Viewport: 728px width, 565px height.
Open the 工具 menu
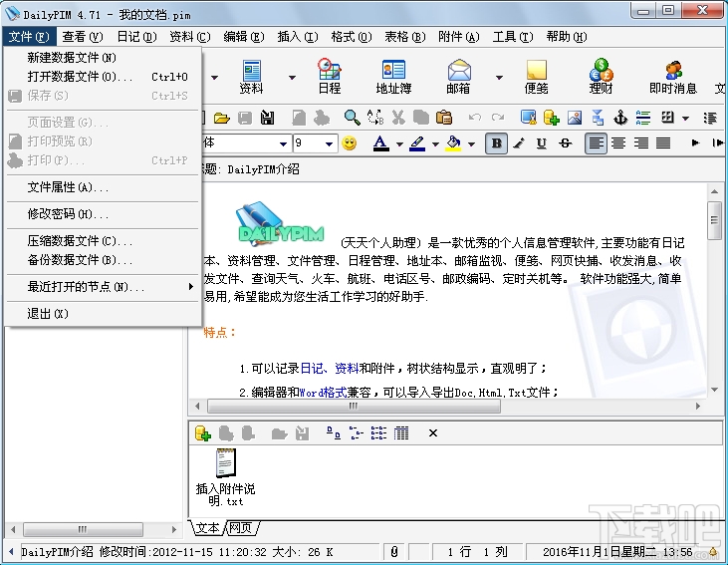click(x=513, y=37)
